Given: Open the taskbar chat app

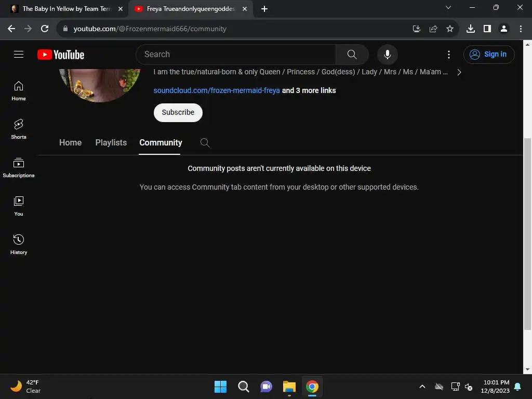Looking at the screenshot, I should pyautogui.click(x=267, y=387).
